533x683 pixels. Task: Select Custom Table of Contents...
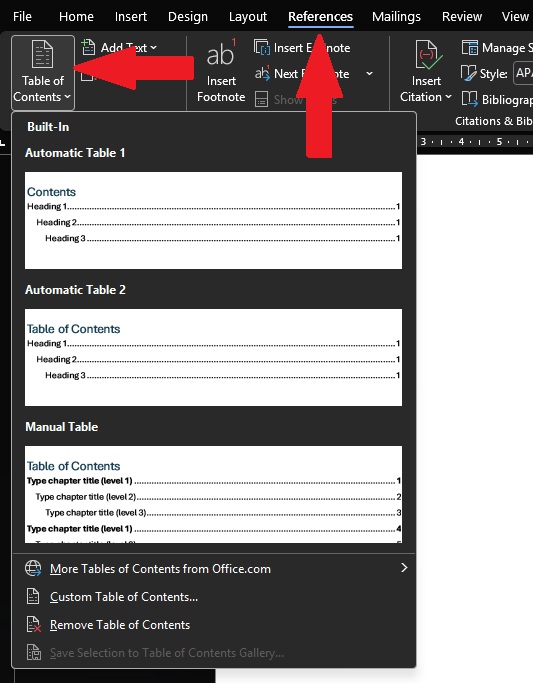pyautogui.click(x=214, y=597)
